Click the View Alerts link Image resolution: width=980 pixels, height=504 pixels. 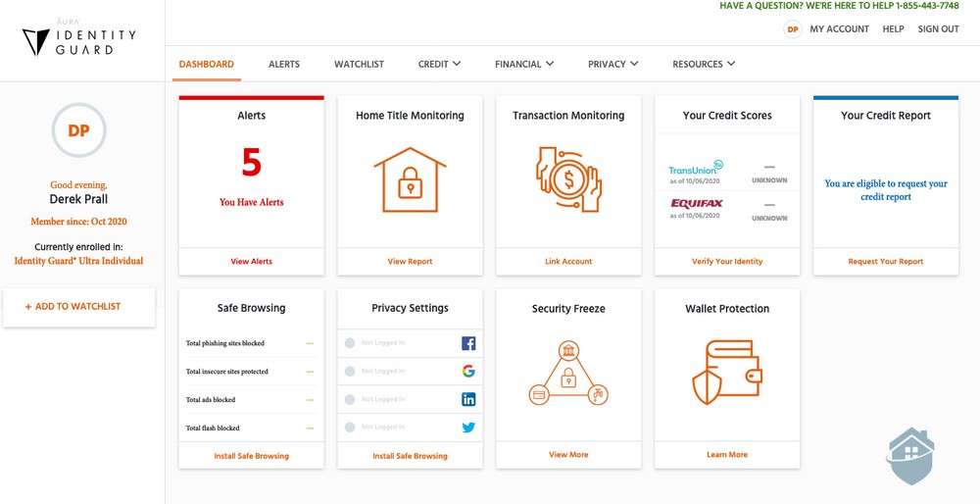(x=252, y=262)
